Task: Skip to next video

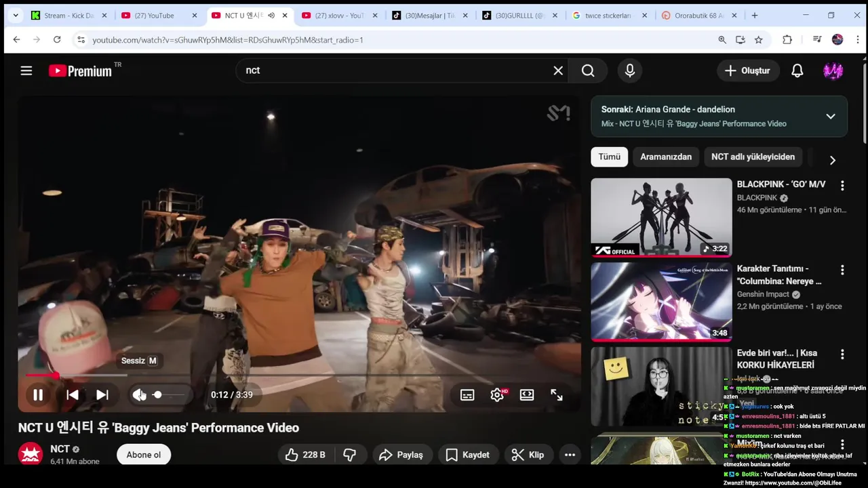Action: point(102,394)
